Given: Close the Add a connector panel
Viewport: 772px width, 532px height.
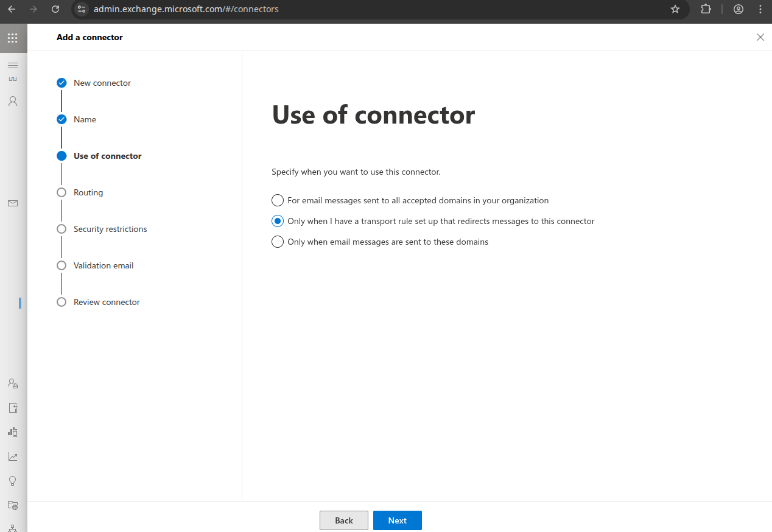Looking at the screenshot, I should (x=760, y=37).
